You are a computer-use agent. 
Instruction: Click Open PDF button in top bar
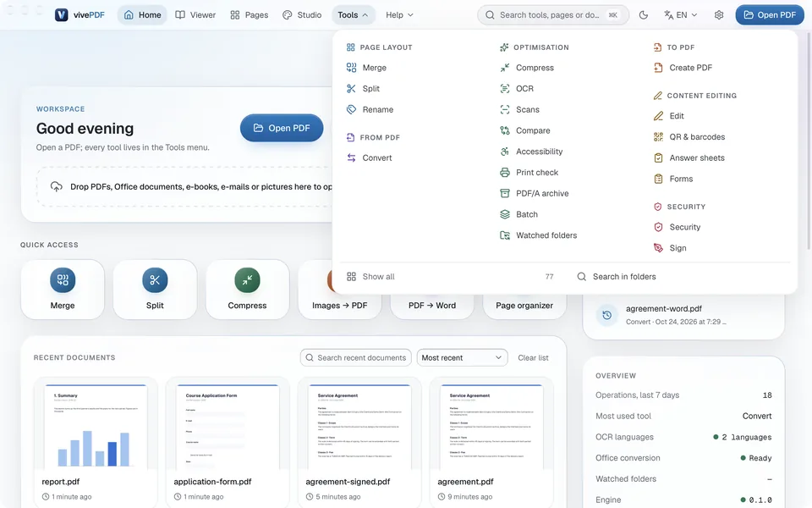(770, 15)
